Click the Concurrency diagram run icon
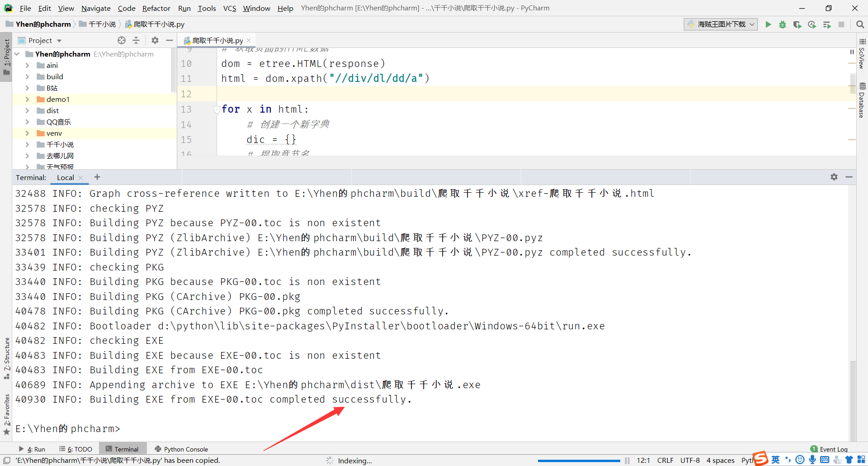868x466 pixels. click(827, 24)
